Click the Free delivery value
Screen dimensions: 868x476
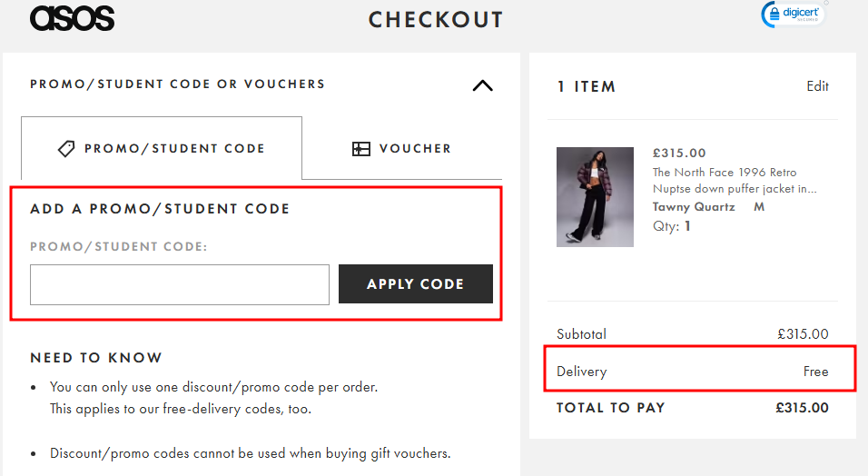click(815, 372)
